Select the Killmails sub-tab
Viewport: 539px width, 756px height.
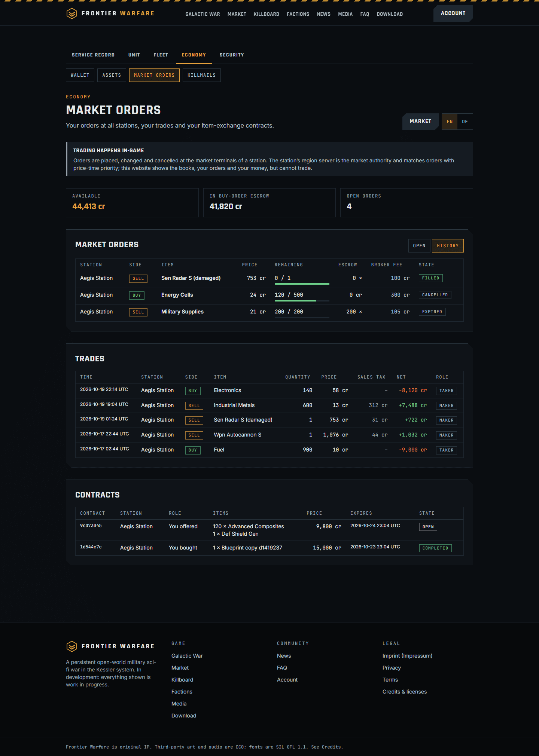click(201, 75)
